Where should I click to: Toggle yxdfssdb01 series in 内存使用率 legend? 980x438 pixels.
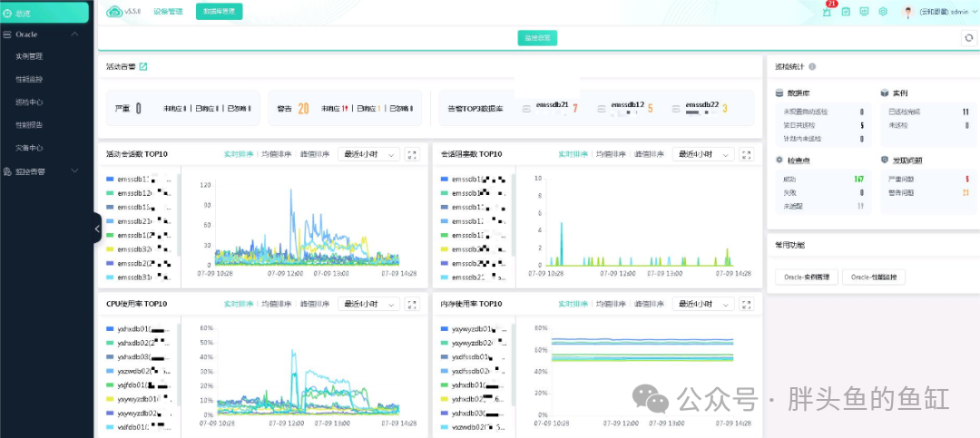tap(473, 356)
